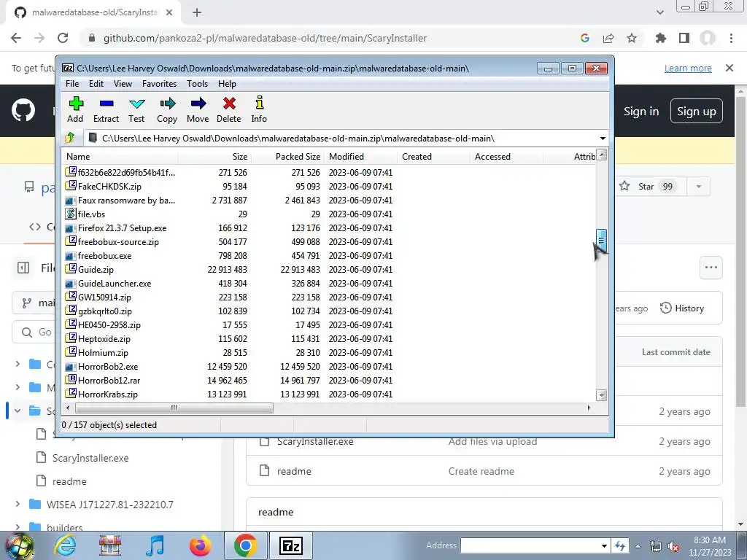
Task: Open the 7-Zip File menu
Action: coord(72,84)
